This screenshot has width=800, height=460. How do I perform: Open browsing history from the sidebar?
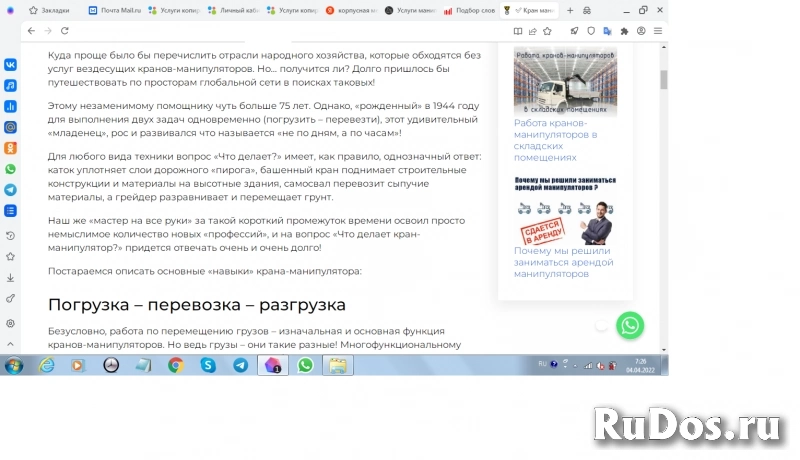(x=10, y=236)
